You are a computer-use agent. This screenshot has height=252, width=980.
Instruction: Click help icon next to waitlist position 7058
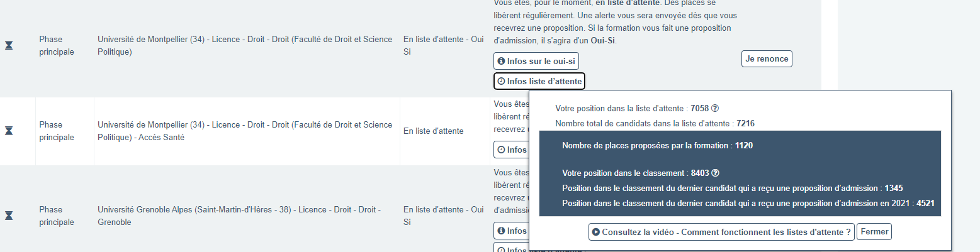pyautogui.click(x=714, y=108)
